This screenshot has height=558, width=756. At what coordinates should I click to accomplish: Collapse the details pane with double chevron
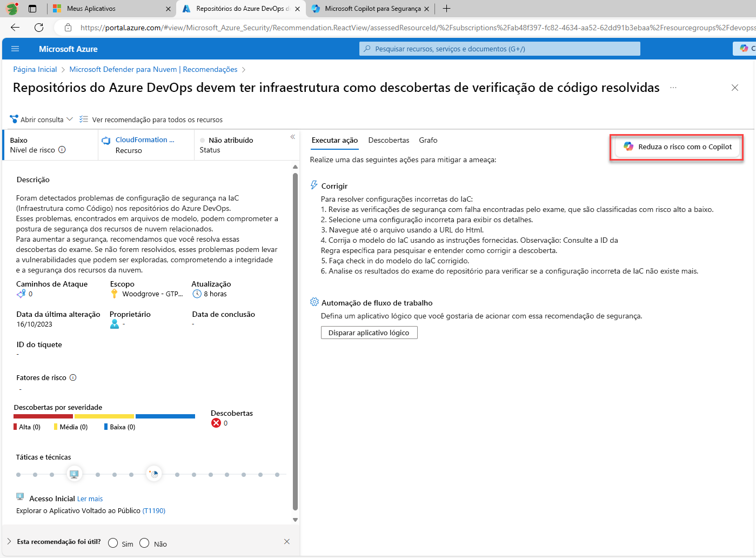click(x=293, y=137)
